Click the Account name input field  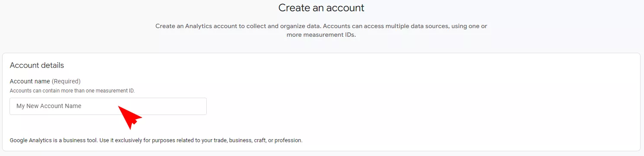tap(108, 106)
